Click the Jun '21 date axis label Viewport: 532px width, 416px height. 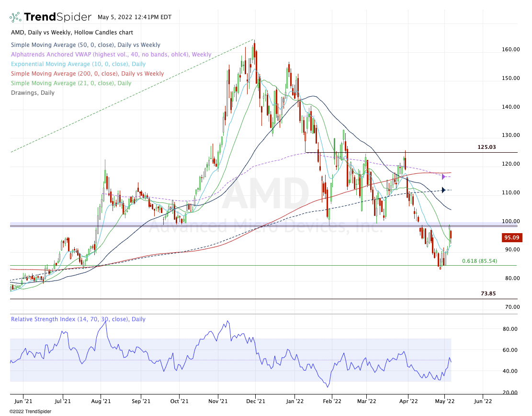coord(24,401)
